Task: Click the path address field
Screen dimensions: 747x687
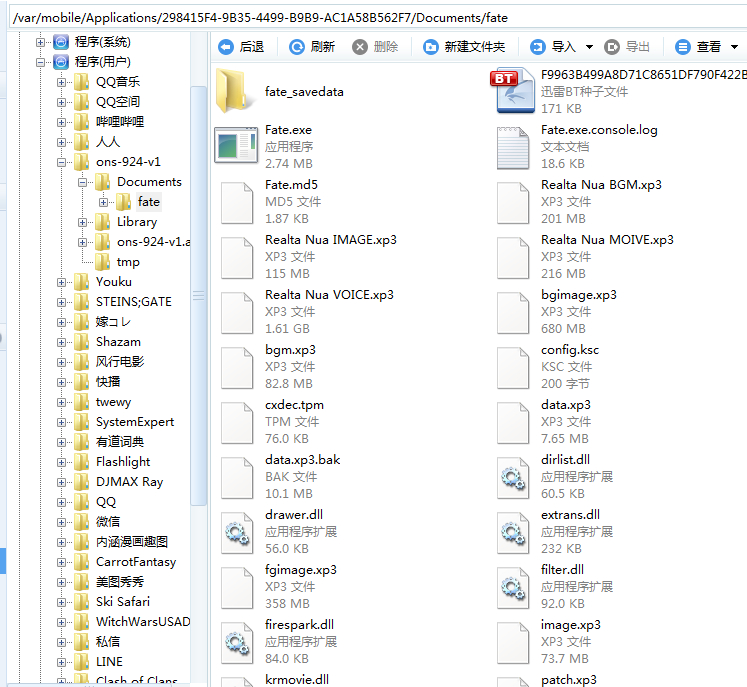Action: 378,18
